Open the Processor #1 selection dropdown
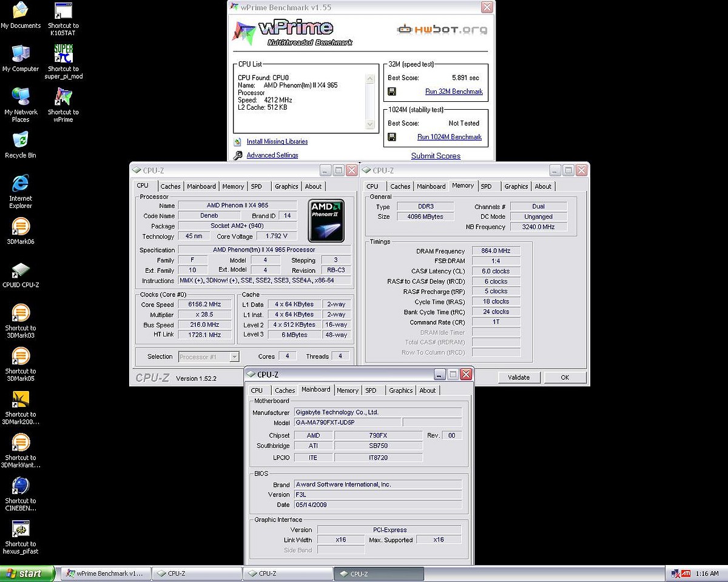 209,356
